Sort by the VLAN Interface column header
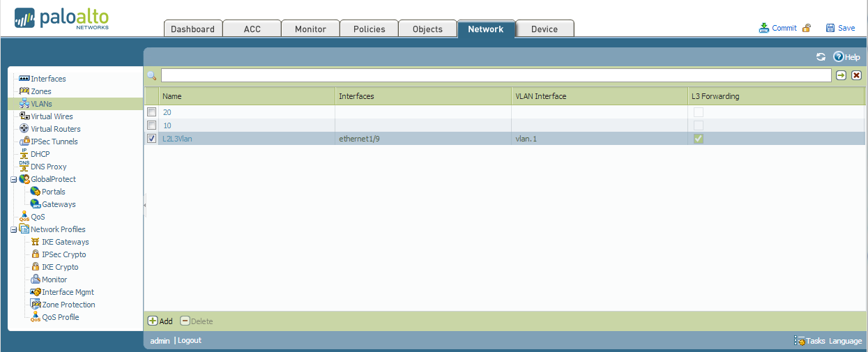868x352 pixels. [x=600, y=96]
